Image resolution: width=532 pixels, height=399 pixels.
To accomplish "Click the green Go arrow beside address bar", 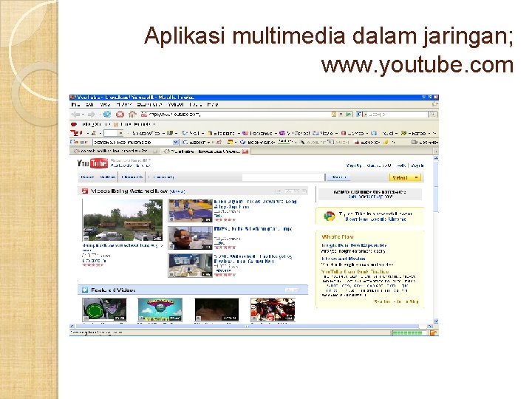I will click(349, 115).
